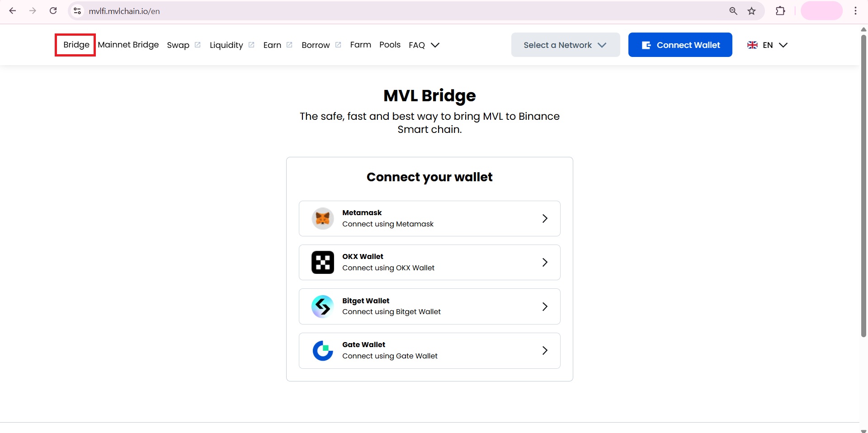Open the Pools page
This screenshot has height=433, width=868.
pyautogui.click(x=390, y=45)
